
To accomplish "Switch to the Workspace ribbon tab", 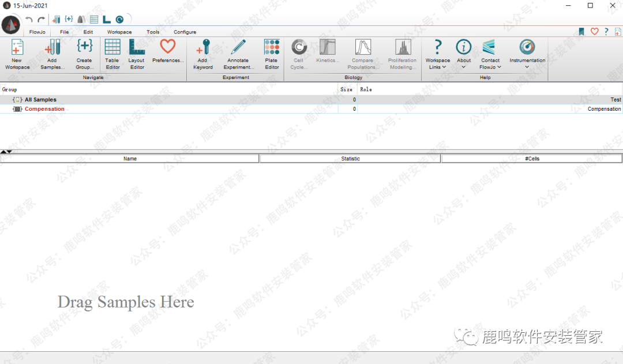I will tap(119, 32).
